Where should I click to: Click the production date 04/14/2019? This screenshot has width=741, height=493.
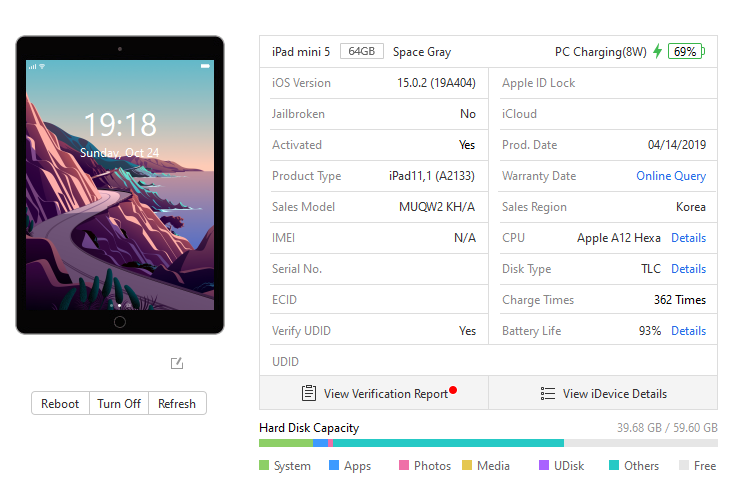coord(677,145)
